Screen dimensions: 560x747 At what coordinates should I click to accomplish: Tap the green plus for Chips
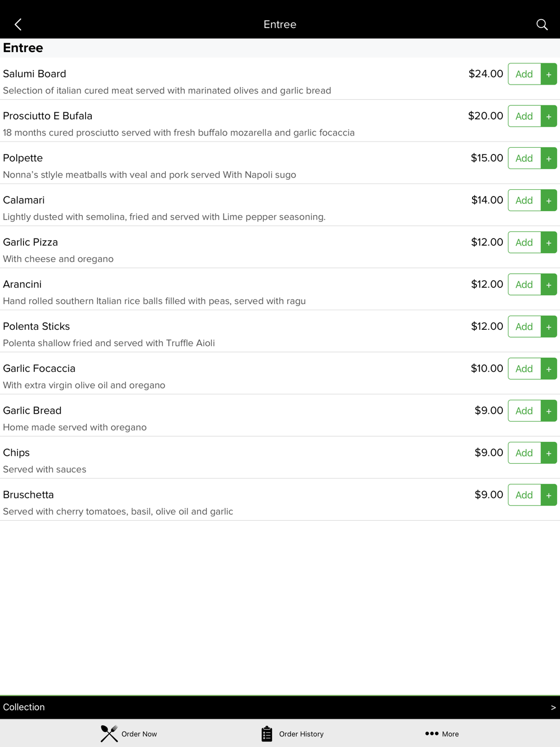point(549,453)
